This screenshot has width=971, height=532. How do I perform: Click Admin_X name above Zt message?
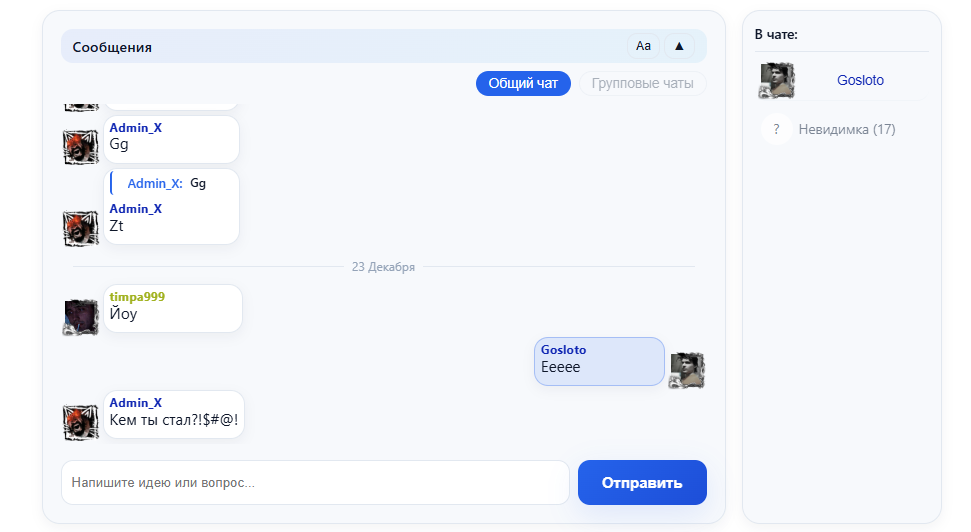coord(136,209)
